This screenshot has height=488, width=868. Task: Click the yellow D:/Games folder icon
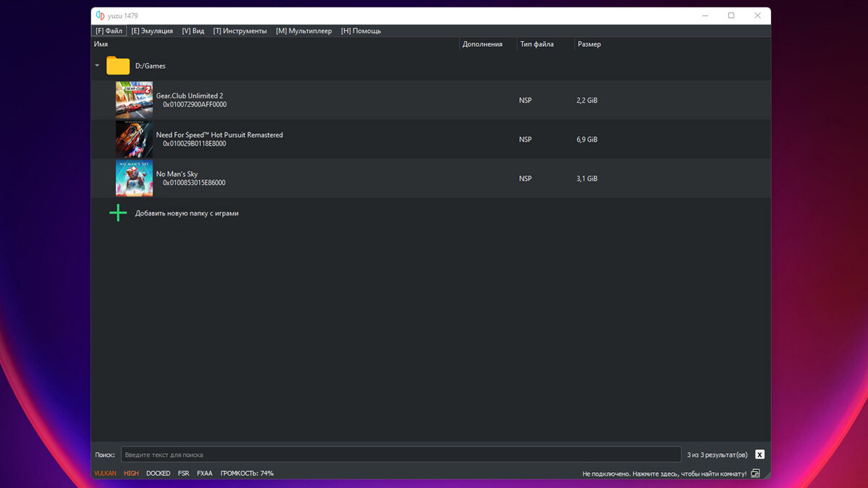(118, 66)
